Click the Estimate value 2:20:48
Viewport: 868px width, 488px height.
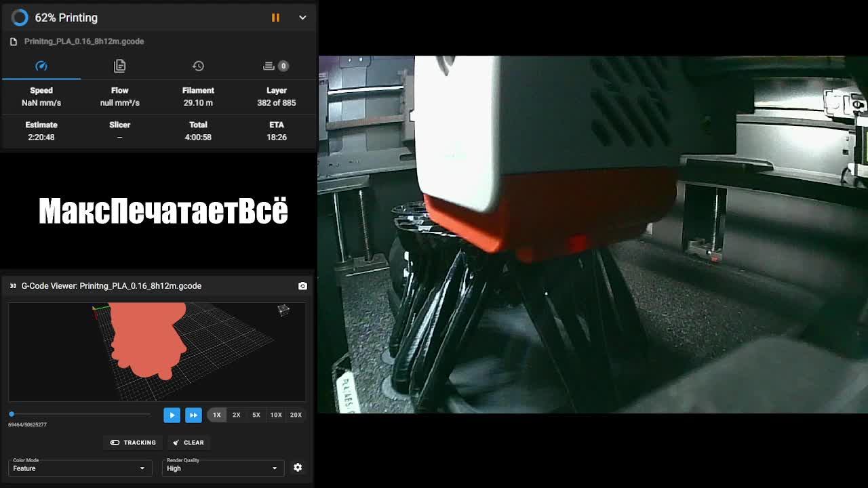(41, 137)
